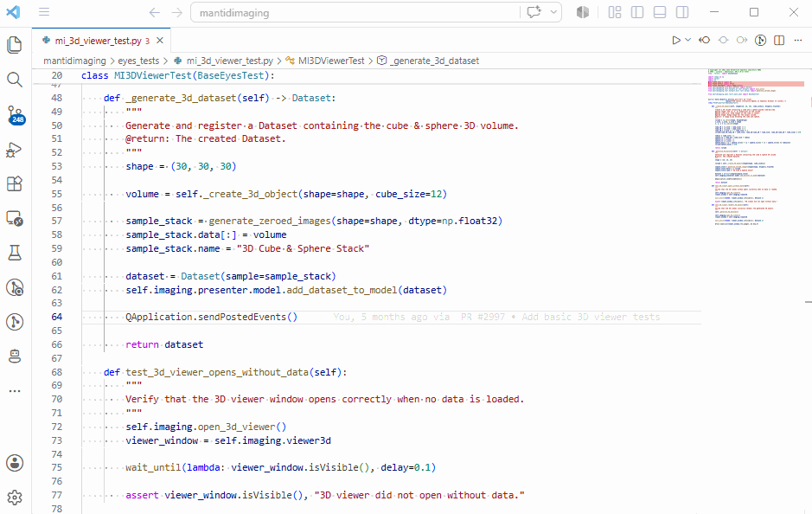Click the minimap code overview
Image resolution: width=812 pixels, height=514 pixels.
click(756, 146)
